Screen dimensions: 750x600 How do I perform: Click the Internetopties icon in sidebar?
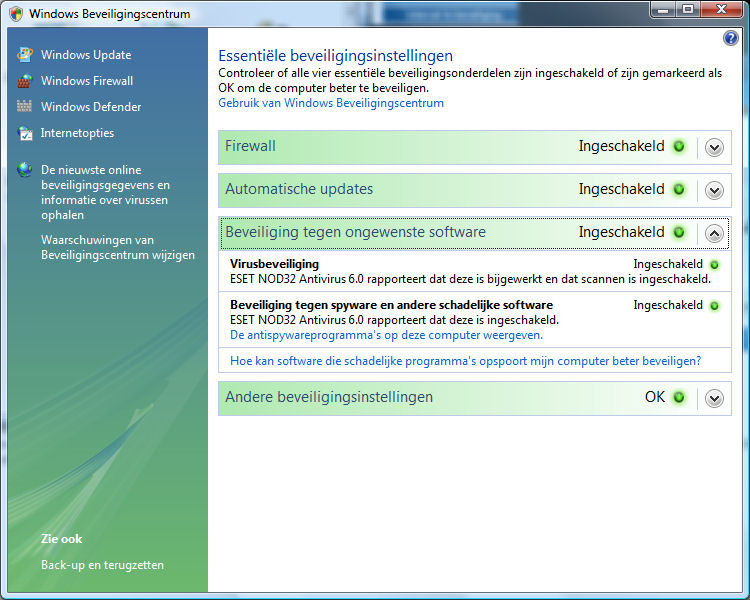click(x=24, y=133)
